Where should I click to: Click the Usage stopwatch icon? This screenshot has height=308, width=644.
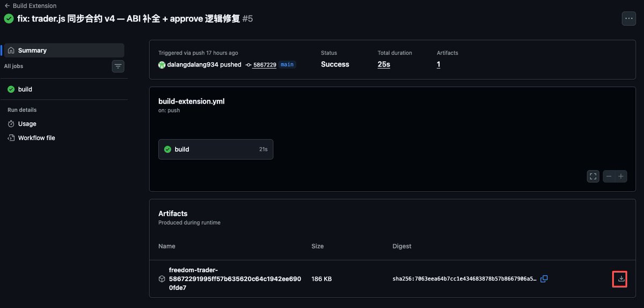tap(11, 123)
